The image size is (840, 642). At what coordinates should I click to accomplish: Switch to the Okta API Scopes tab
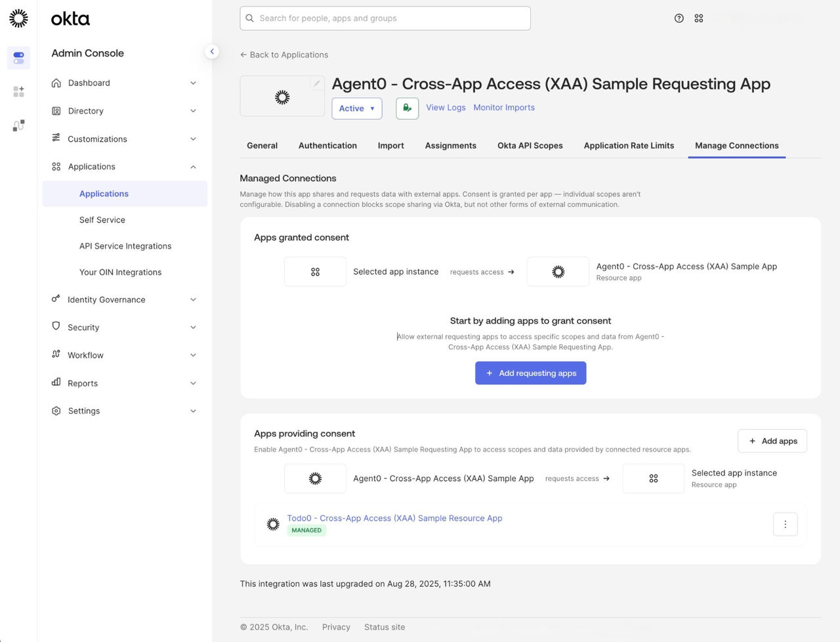click(530, 145)
